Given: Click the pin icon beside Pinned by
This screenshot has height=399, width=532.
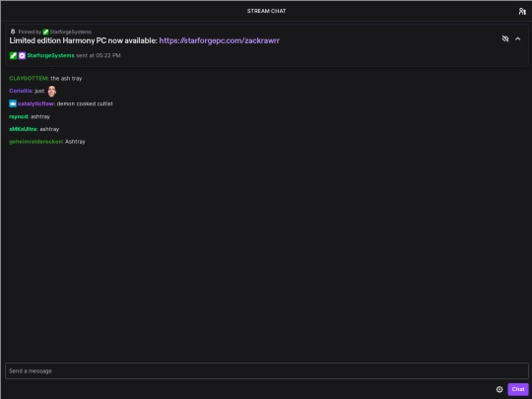Looking at the screenshot, I should point(13,32).
